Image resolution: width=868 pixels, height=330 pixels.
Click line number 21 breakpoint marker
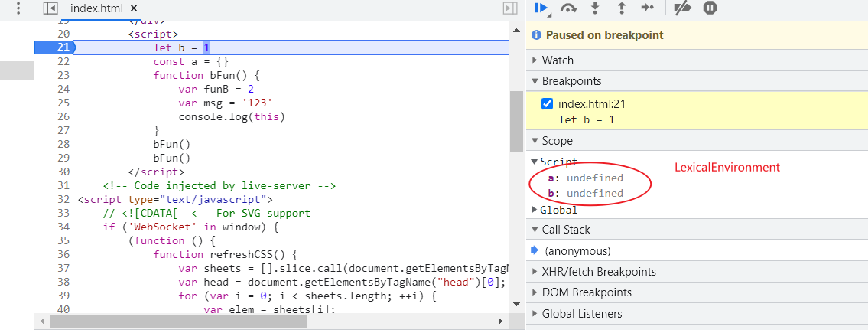54,47
